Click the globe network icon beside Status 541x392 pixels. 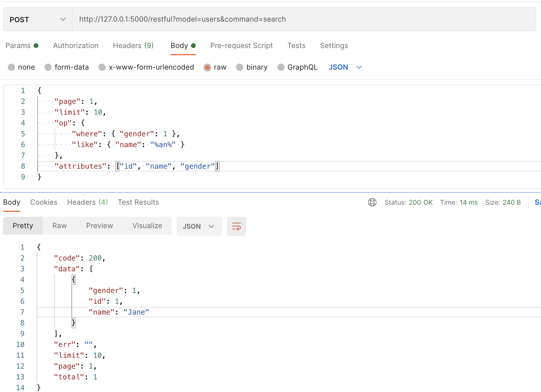372,202
